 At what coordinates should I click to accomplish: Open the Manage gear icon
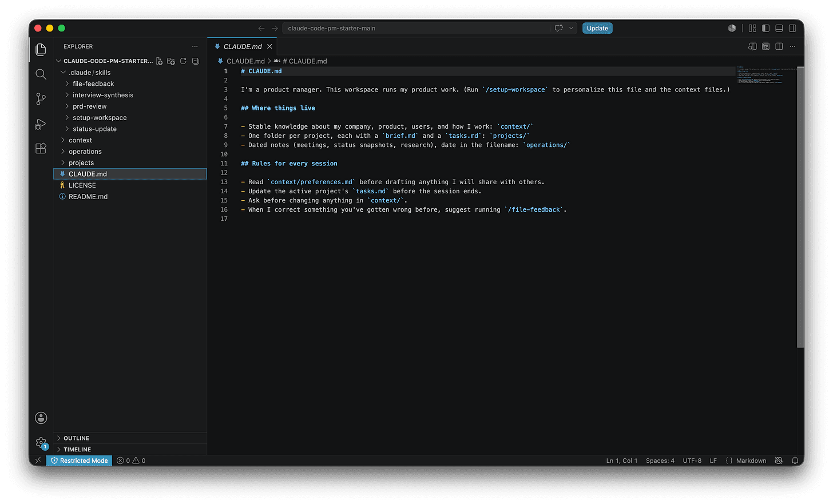click(x=41, y=442)
